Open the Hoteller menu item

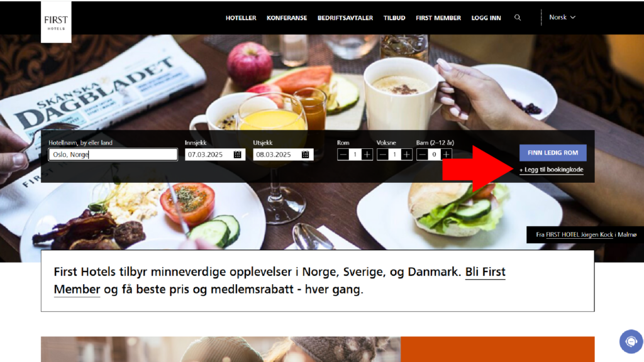tap(241, 18)
